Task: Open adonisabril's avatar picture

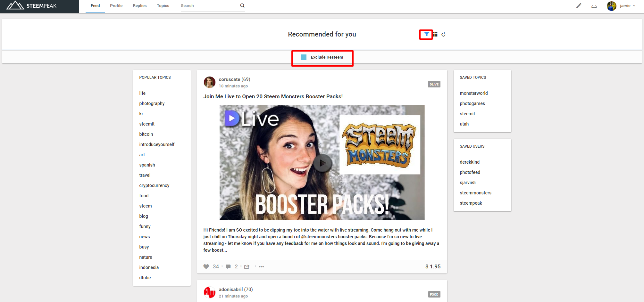Action: click(210, 292)
